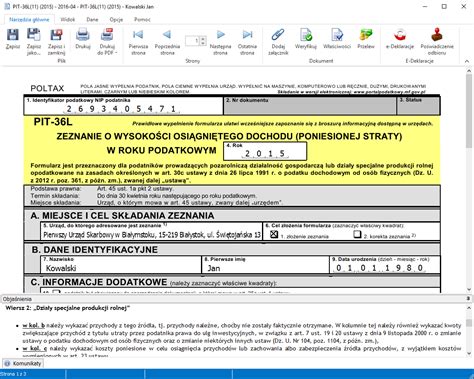Click Zapisz i zamknij icon
Image resolution: width=474 pixels, height=379 pixels.
[56, 35]
